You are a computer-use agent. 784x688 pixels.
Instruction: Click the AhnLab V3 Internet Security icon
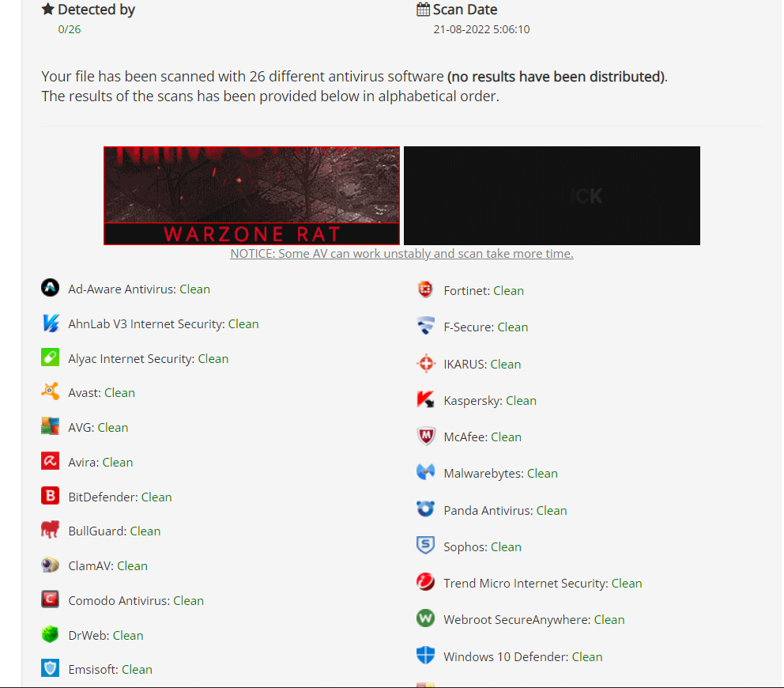pos(50,323)
